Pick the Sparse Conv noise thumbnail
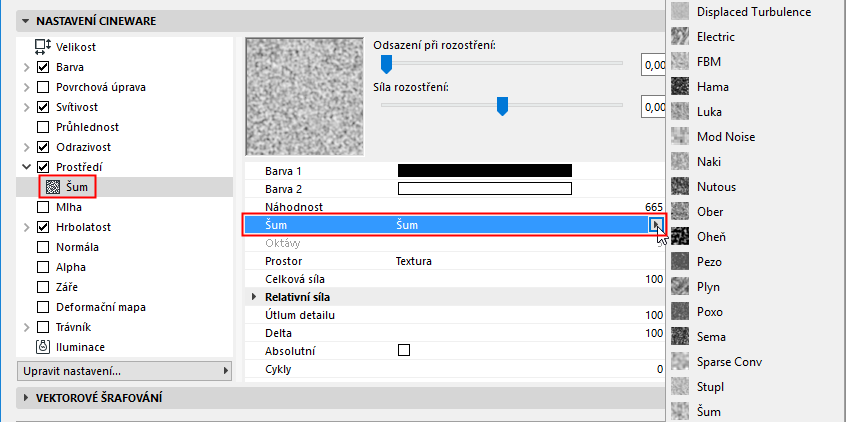 click(x=680, y=362)
